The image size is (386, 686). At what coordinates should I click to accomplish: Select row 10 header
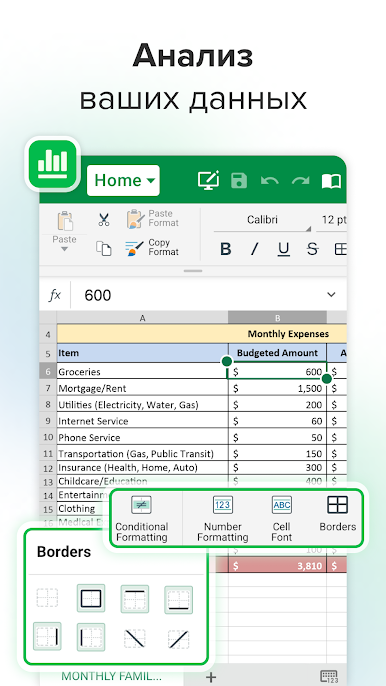click(48, 437)
